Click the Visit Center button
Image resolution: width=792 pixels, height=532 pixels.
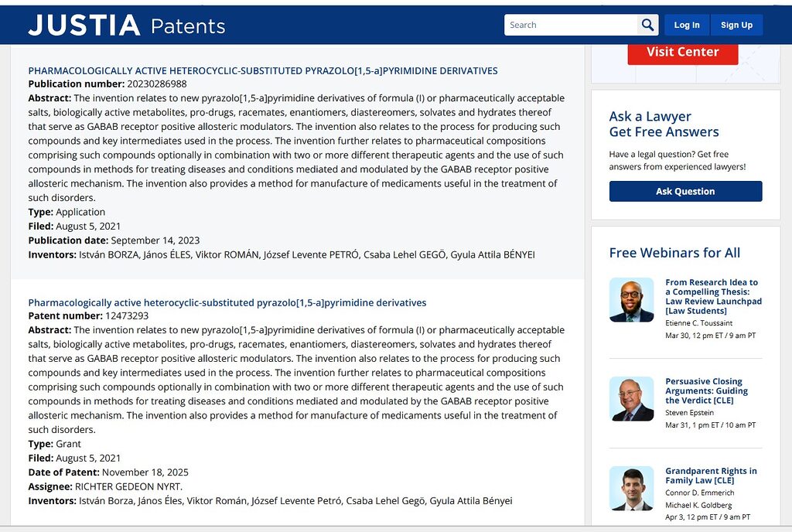[683, 52]
